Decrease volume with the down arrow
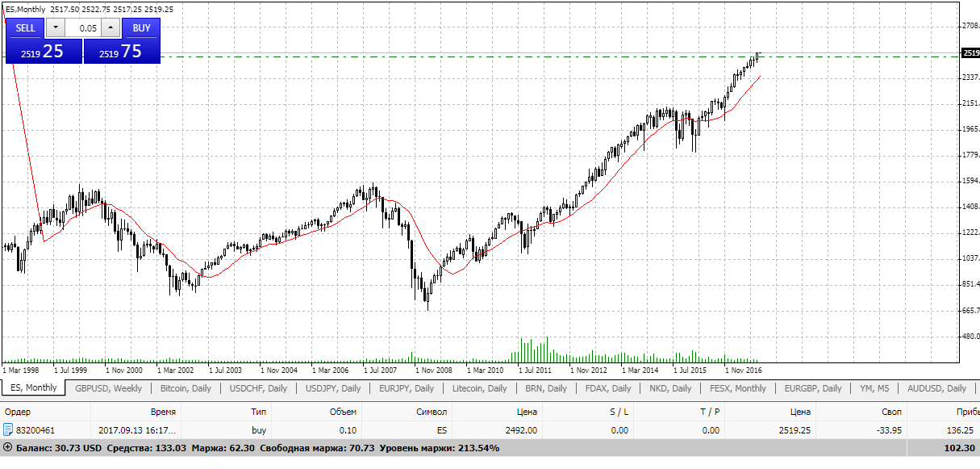This screenshot has height=469, width=980. pos(54,27)
